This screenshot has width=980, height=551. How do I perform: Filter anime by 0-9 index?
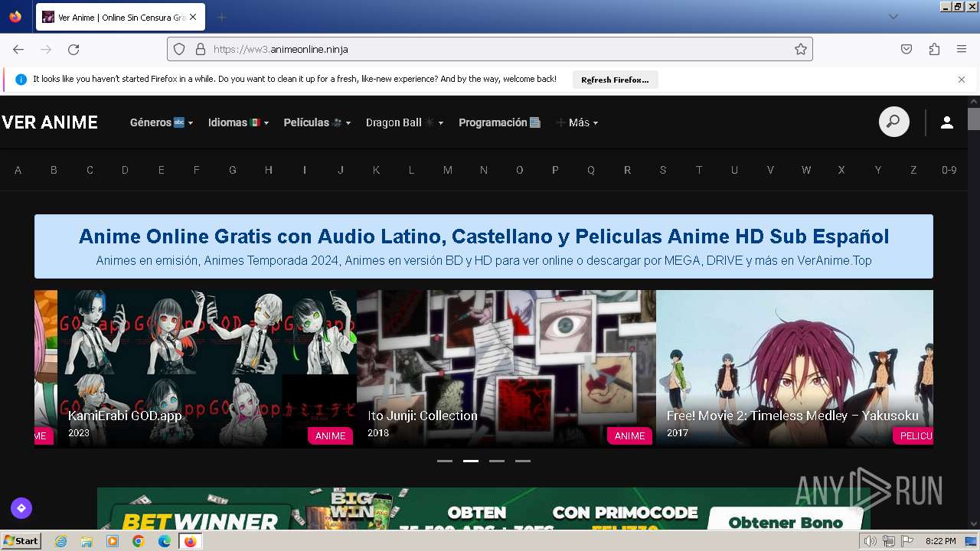pos(949,170)
